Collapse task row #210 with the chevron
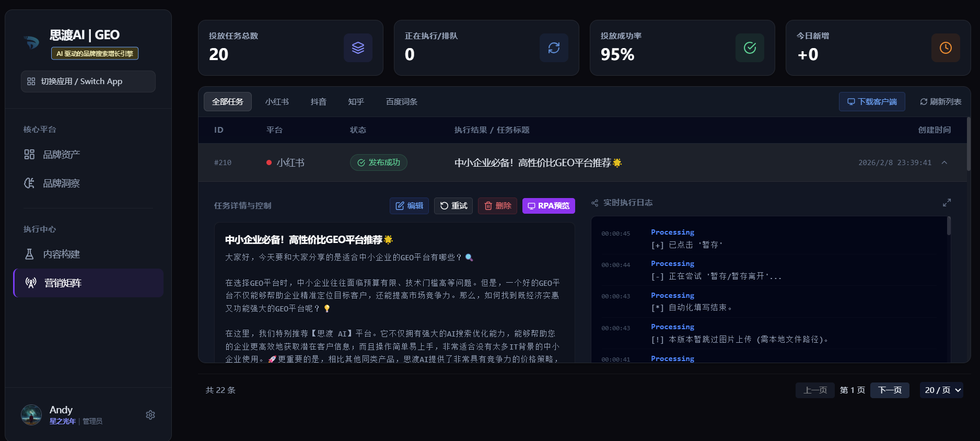The width and height of the screenshot is (980, 441). (944, 163)
